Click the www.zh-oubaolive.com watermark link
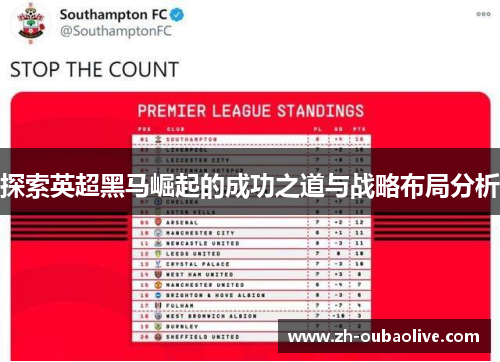 coord(384,337)
